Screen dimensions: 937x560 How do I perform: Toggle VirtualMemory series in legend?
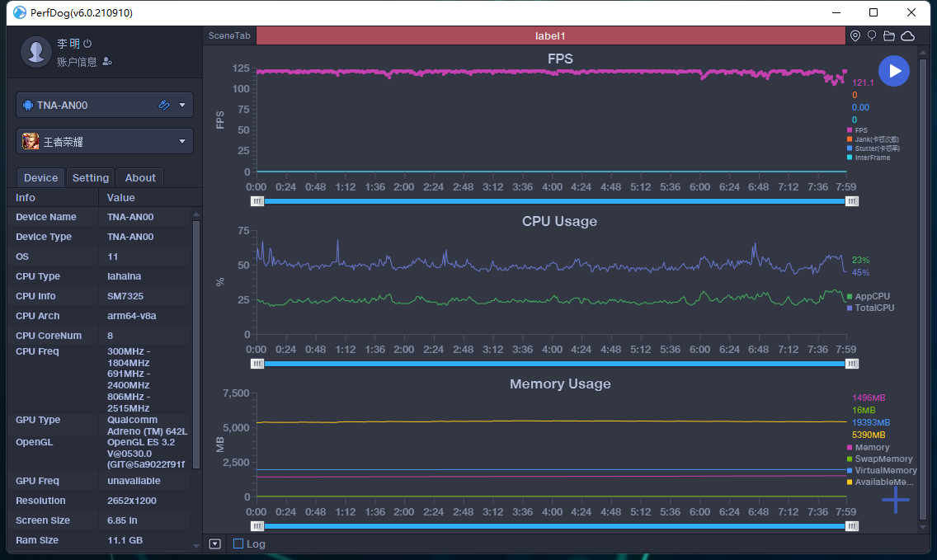coord(882,470)
